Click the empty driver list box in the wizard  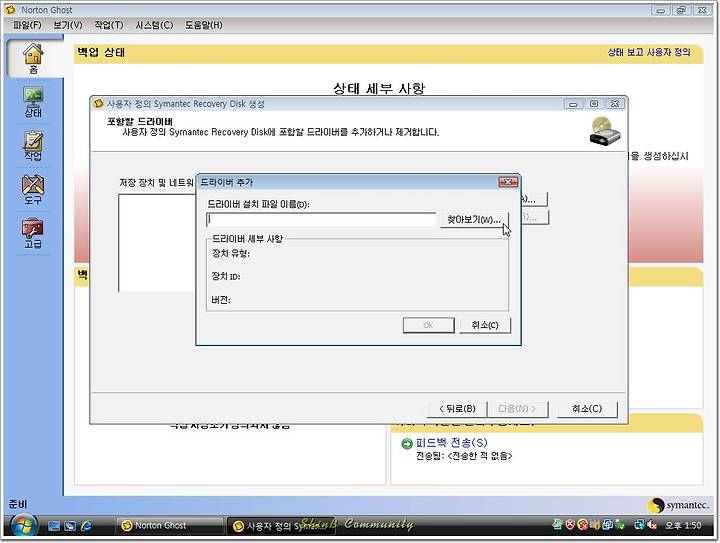[x=157, y=243]
